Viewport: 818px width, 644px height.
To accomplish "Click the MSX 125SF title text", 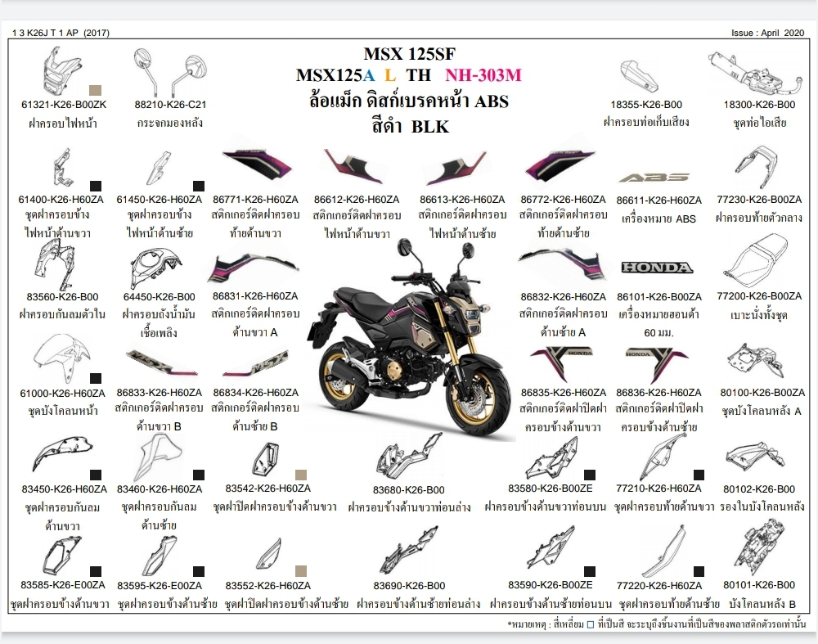I will (x=410, y=54).
